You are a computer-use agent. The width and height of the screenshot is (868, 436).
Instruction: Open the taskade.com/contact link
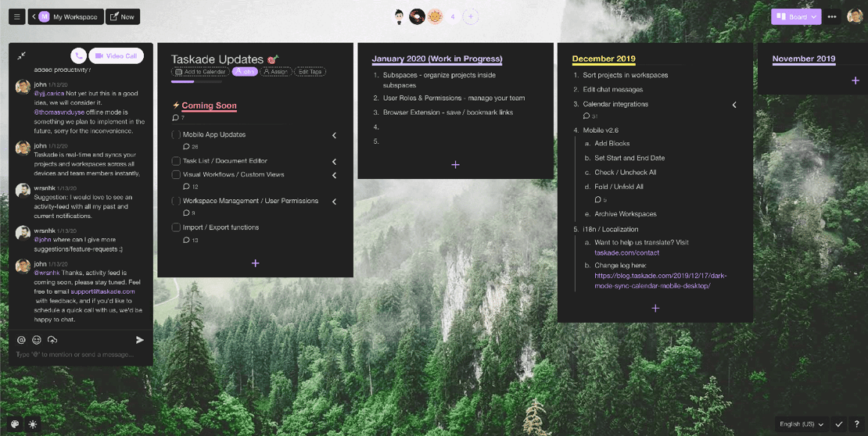pyautogui.click(x=626, y=252)
